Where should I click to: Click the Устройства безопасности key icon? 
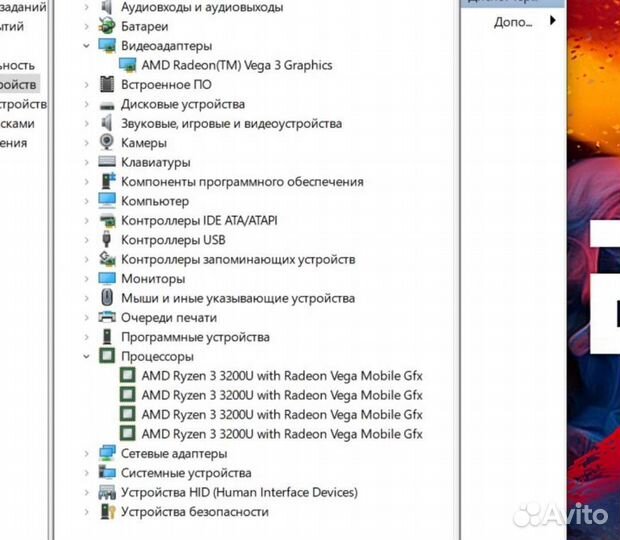click(108, 511)
